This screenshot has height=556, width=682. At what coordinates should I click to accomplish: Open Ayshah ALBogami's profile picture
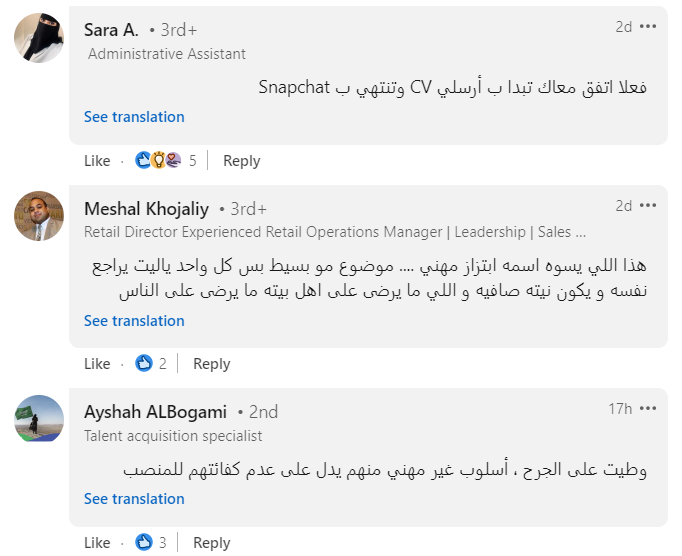[x=41, y=418]
